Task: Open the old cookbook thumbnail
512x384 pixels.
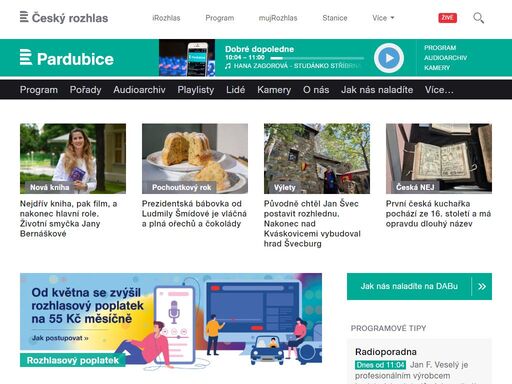Action: point(439,158)
